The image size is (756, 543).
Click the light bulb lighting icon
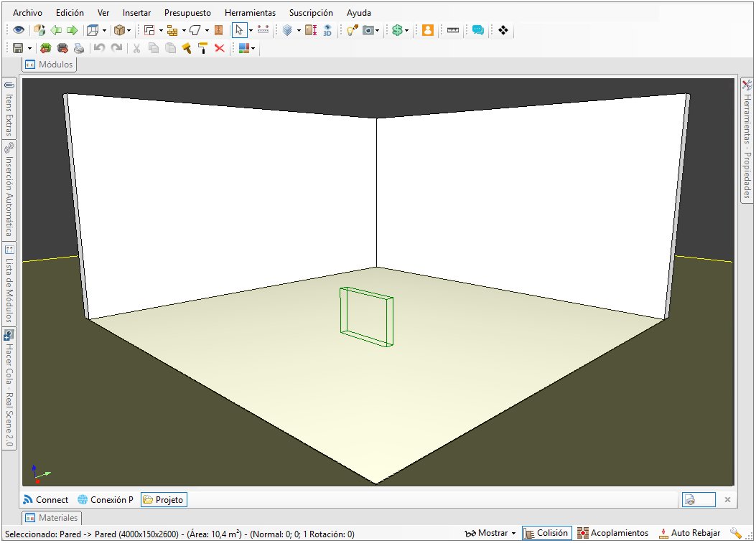pyautogui.click(x=352, y=30)
